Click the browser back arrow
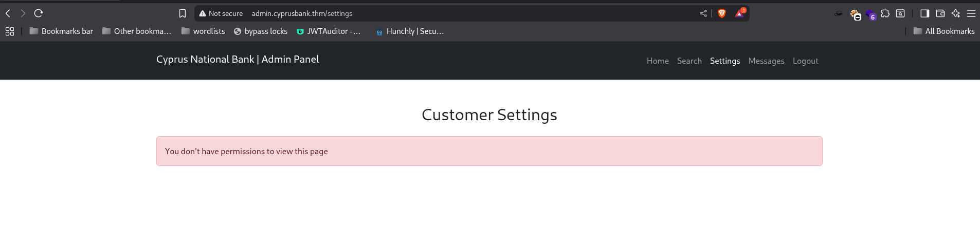980x241 pixels. pos(8,13)
